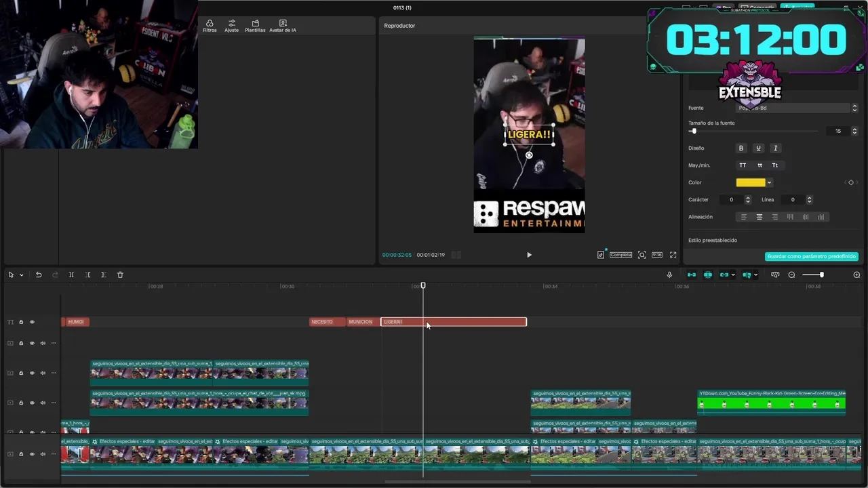Click the focus frame icon beside Completa
This screenshot has height=488, width=868.
click(642, 255)
